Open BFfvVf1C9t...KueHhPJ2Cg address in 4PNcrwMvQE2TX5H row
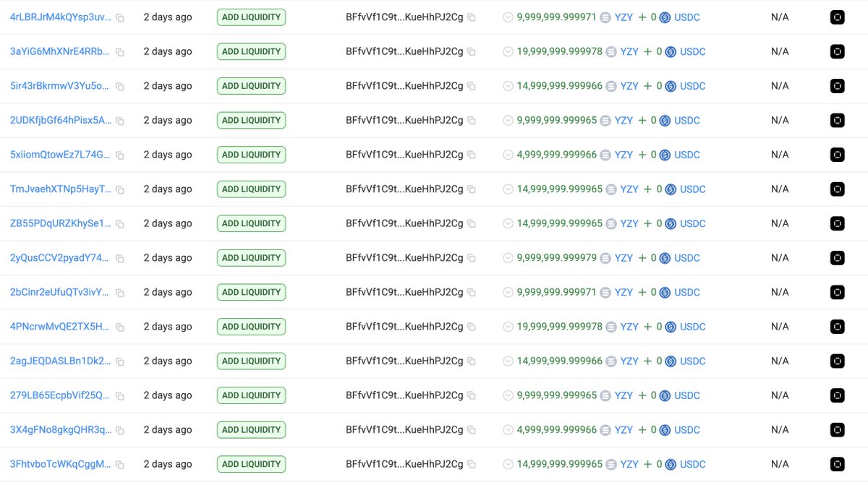Viewport: 868px width, 485px height. [404, 326]
